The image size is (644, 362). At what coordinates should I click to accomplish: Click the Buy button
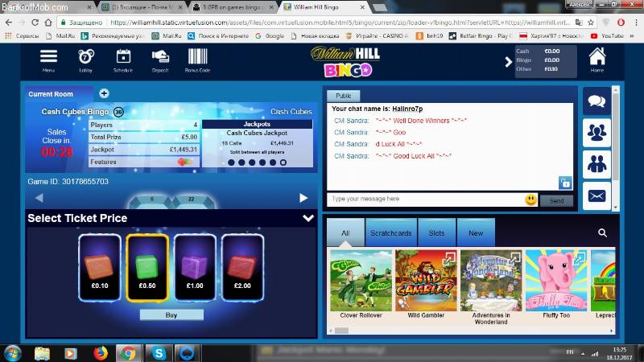click(x=171, y=315)
